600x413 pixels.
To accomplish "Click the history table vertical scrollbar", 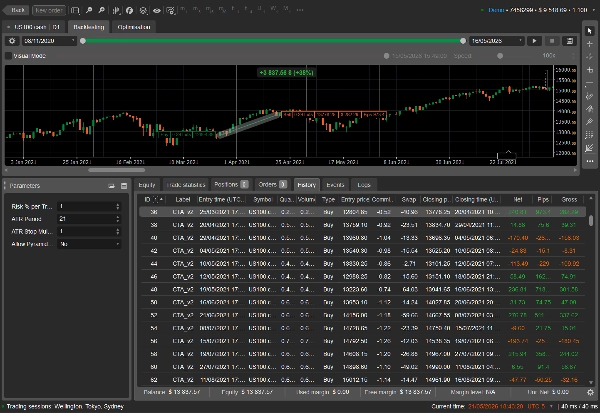I will tap(591, 220).
